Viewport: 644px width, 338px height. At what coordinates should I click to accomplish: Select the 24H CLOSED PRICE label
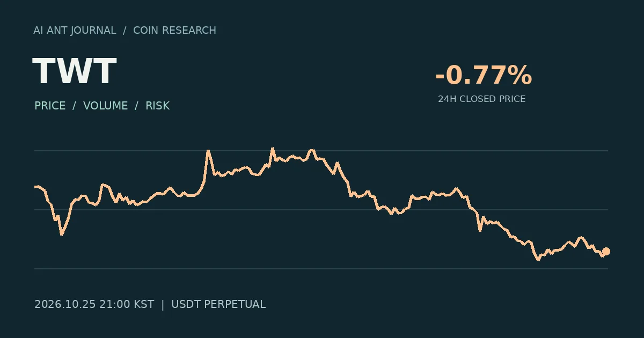[x=482, y=99]
